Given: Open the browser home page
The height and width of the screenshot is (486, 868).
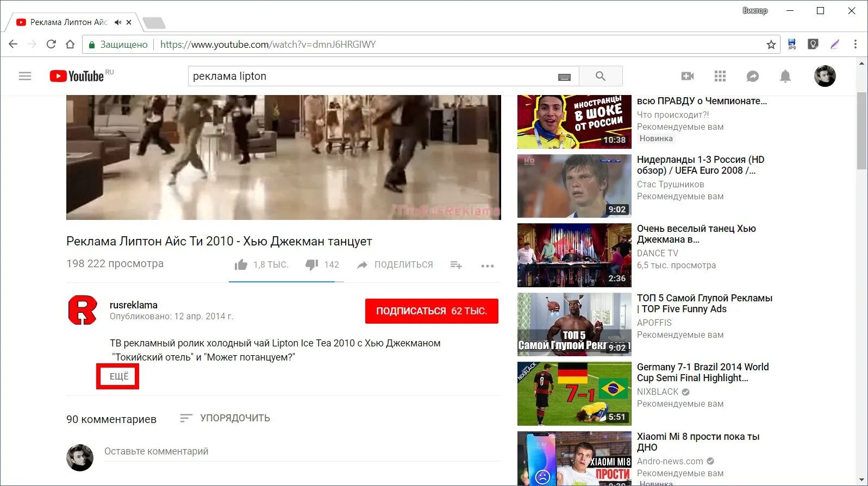Looking at the screenshot, I should tap(70, 44).
